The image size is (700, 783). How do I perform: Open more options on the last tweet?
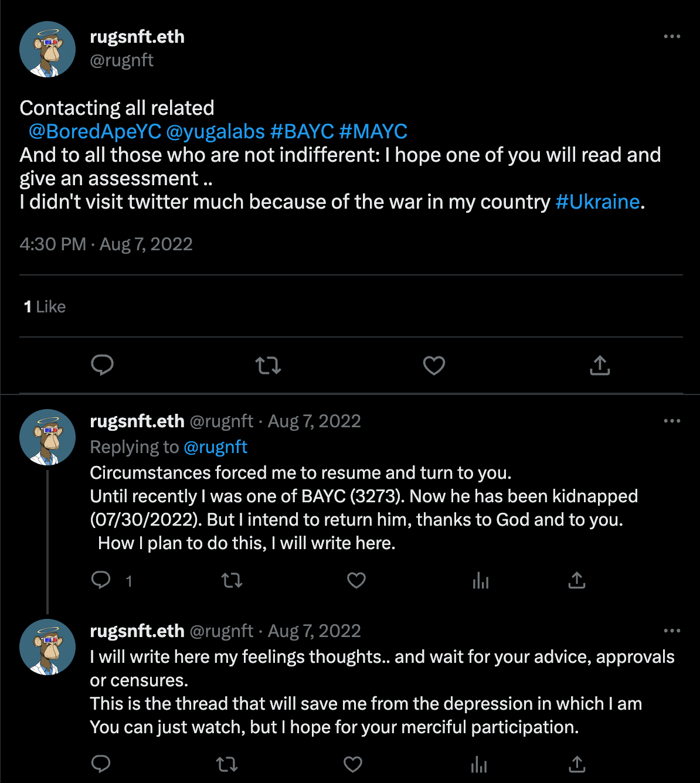coord(672,631)
